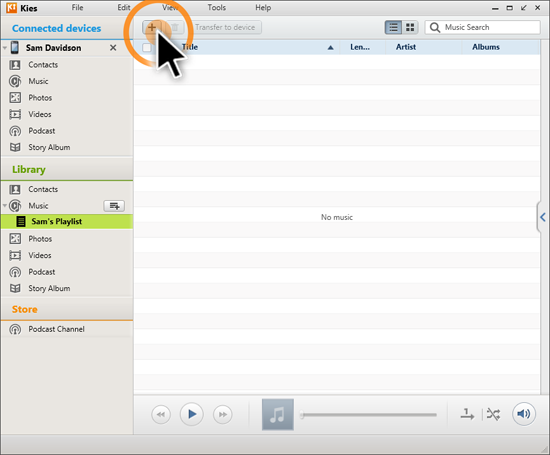Open the Tools menu

[216, 7]
